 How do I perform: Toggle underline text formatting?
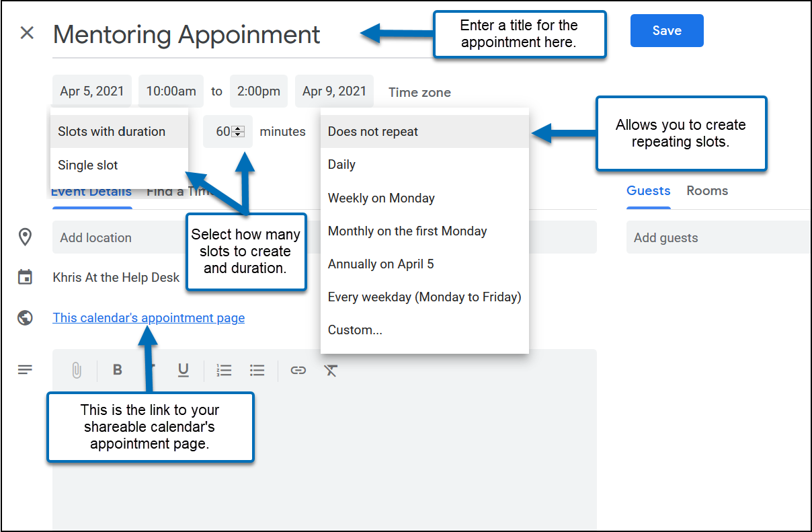point(183,370)
